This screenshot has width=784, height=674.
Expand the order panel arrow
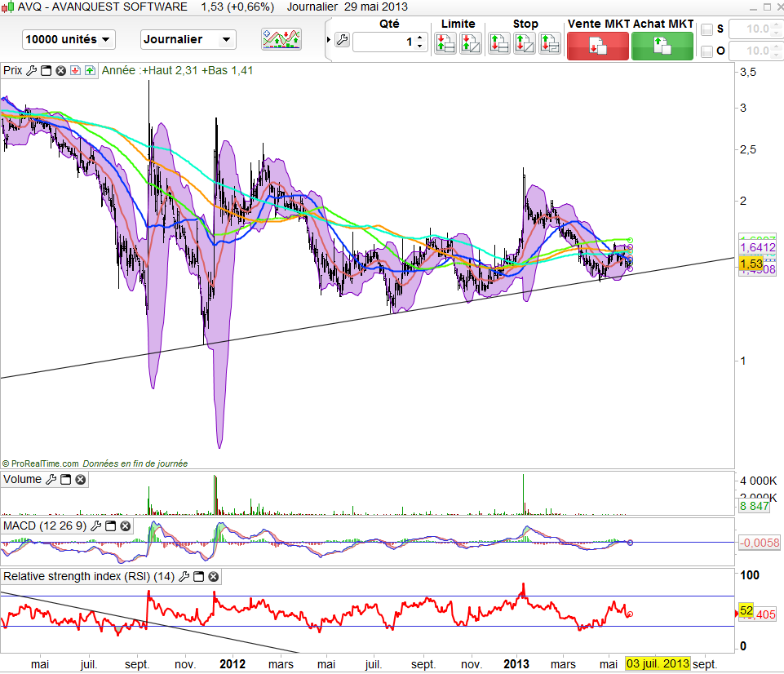click(x=328, y=40)
